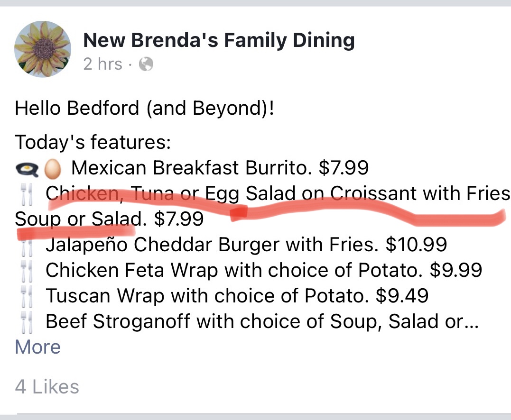Open the post via "2 hrs" timestamp
The height and width of the screenshot is (420, 511).
click(x=102, y=64)
